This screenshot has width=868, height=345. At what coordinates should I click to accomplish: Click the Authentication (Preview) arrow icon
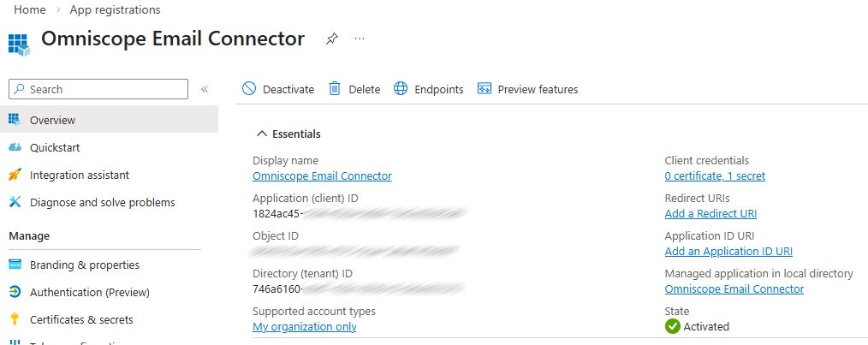[15, 292]
